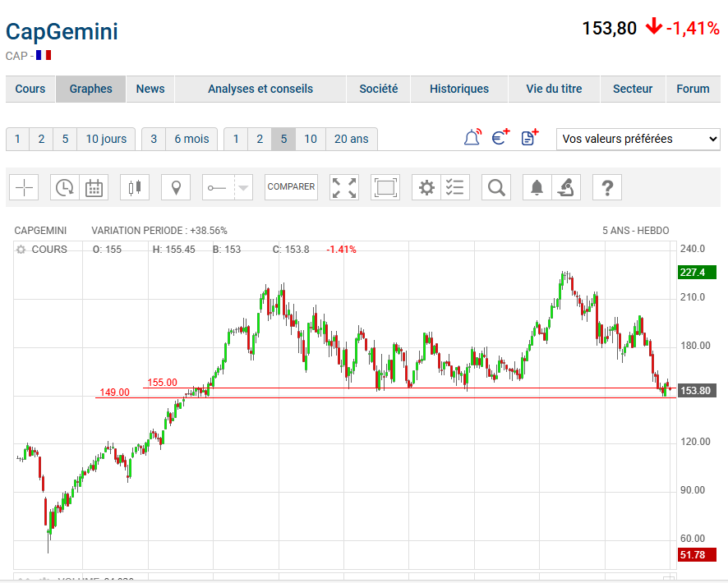
Task: Choose the 2-day button in jours group
Action: tap(41, 139)
